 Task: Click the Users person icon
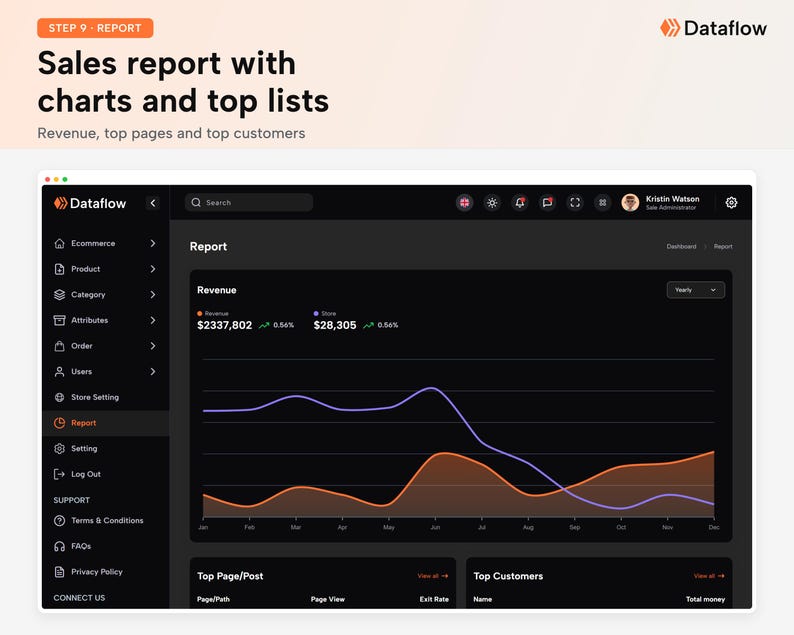(59, 372)
